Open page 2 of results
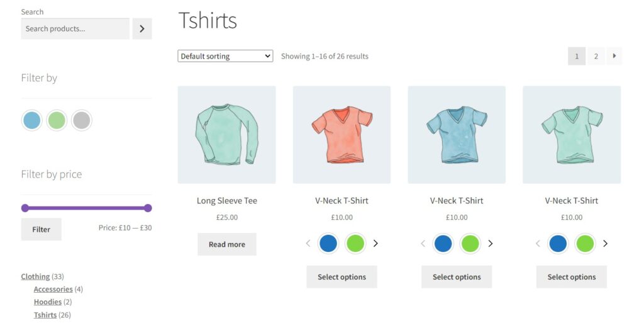Screen dimensions: 644x323 click(x=596, y=56)
